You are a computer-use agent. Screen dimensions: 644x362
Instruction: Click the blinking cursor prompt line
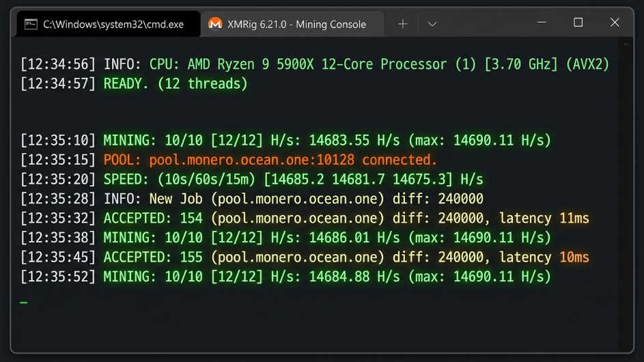(24, 303)
